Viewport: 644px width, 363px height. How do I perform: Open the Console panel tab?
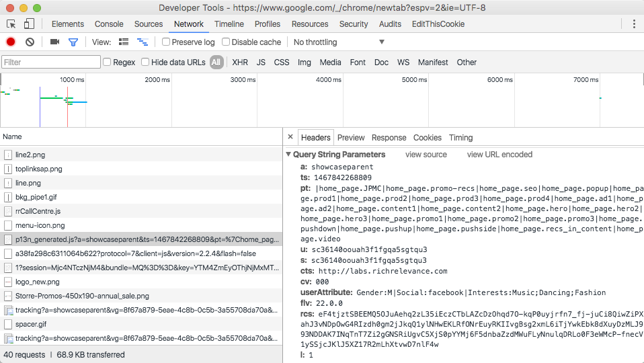[x=109, y=24]
